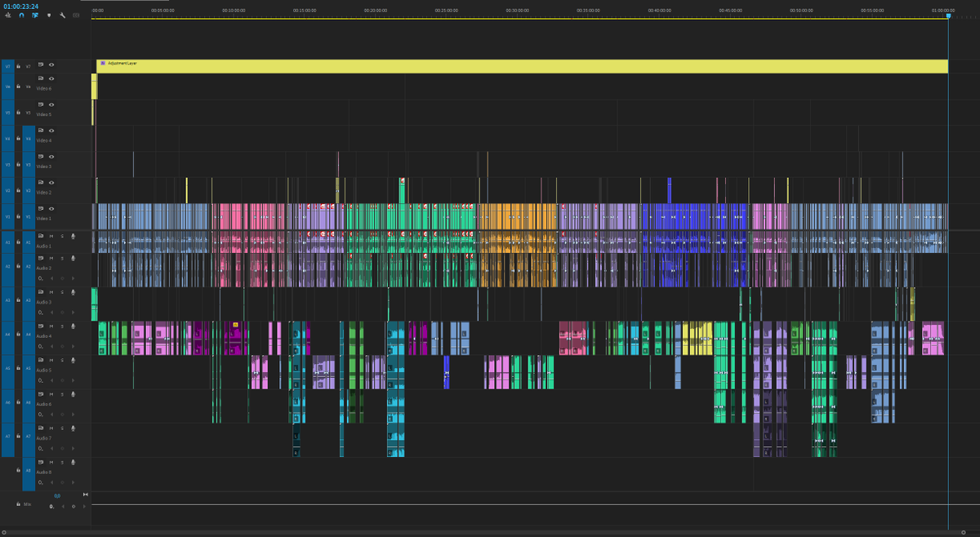Click the playhead timecode 01:00:23:24
The height and width of the screenshot is (537, 980).
pyautogui.click(x=21, y=7)
